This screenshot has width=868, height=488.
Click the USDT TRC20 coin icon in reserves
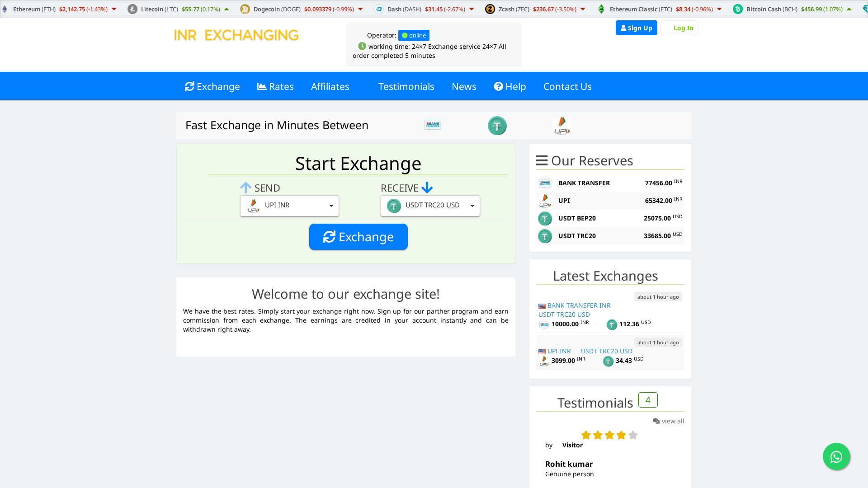545,236
